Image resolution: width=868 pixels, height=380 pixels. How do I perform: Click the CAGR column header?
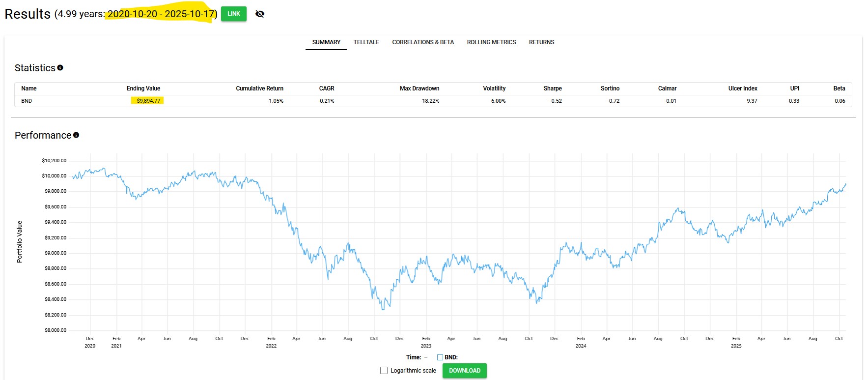point(327,88)
